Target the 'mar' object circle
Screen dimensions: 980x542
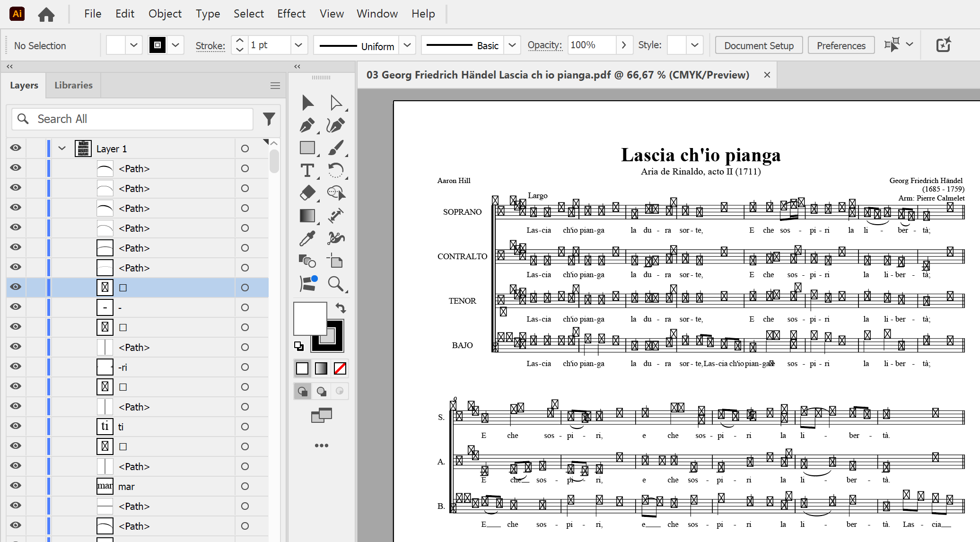click(245, 486)
